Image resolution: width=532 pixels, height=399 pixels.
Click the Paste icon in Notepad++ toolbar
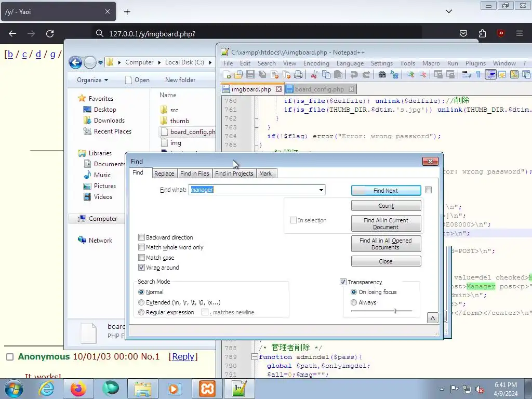(338, 74)
